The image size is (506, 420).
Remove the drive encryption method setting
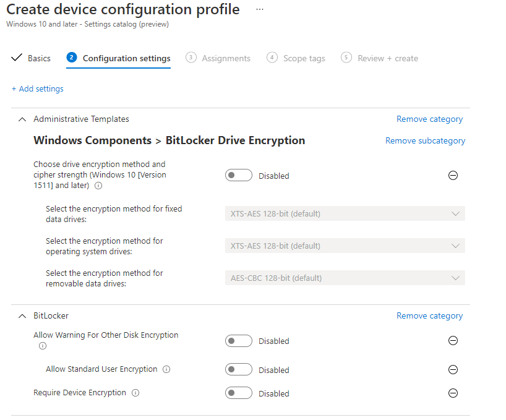coord(453,176)
